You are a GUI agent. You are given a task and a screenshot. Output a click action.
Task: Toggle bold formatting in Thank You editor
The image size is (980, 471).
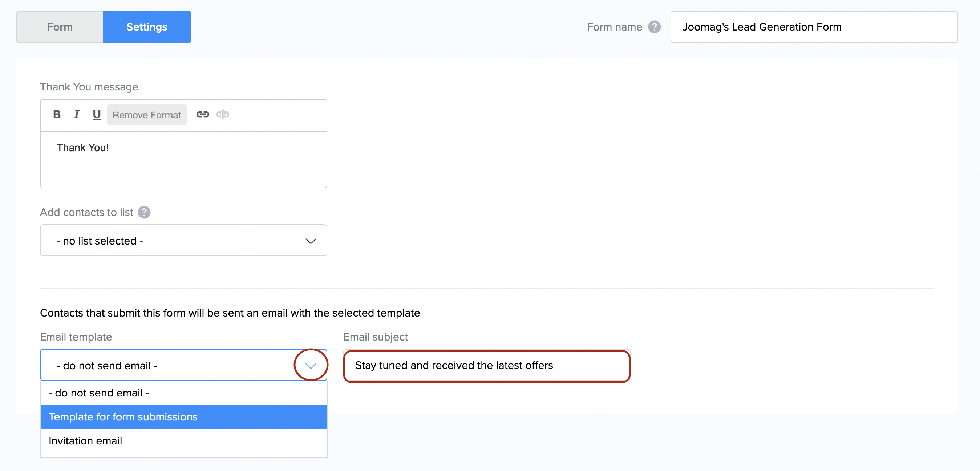point(57,114)
